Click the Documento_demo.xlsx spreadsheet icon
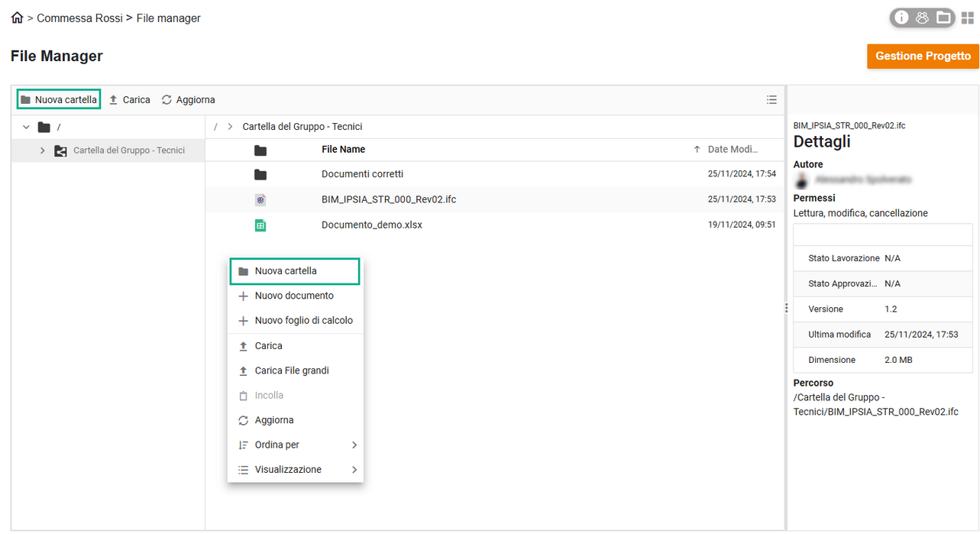 [x=260, y=225]
